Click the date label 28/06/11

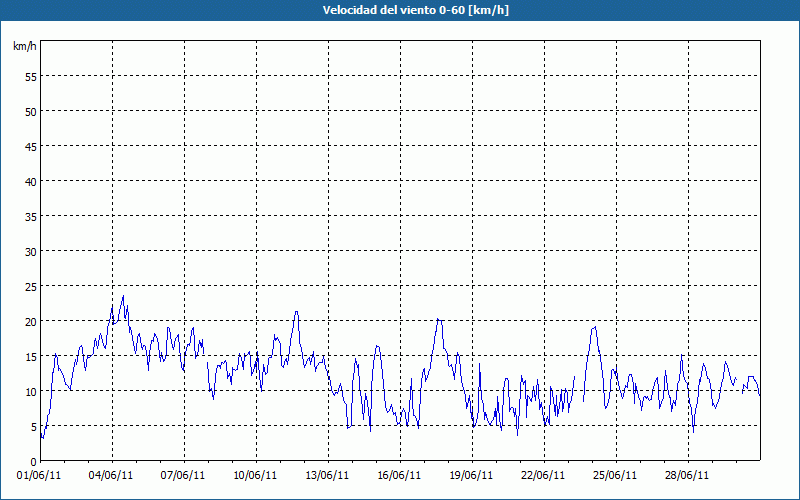(687, 476)
